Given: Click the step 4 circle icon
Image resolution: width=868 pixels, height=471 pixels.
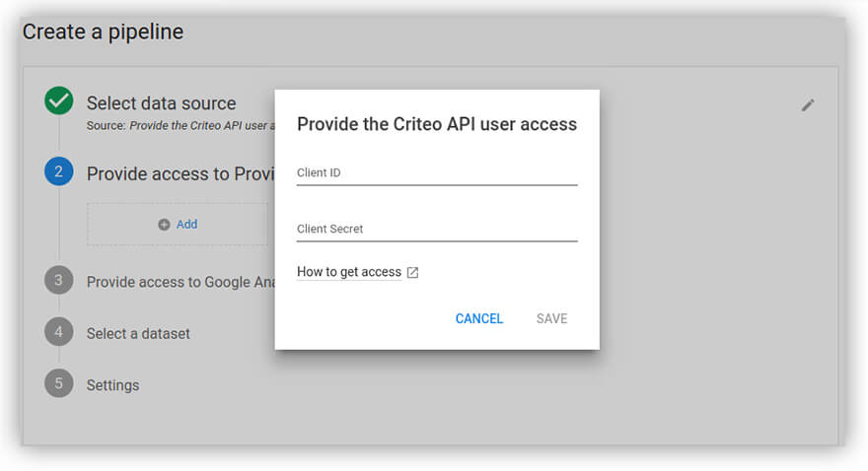Looking at the screenshot, I should pyautogui.click(x=59, y=332).
